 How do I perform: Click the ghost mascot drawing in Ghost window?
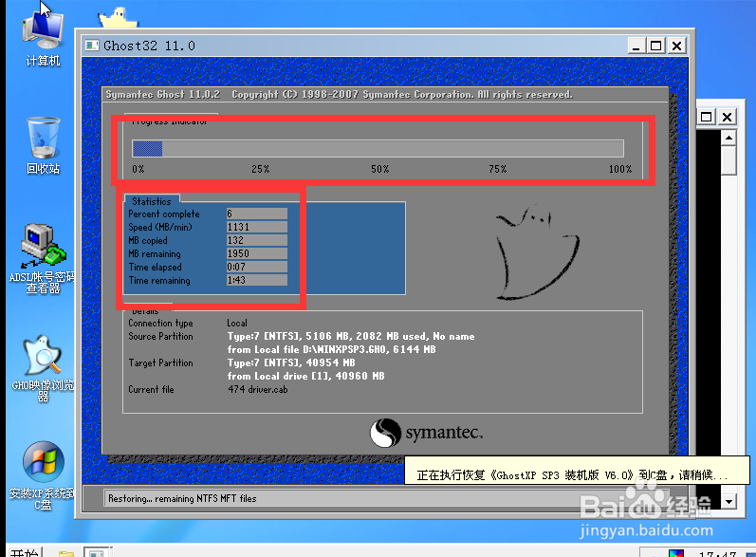click(x=538, y=251)
